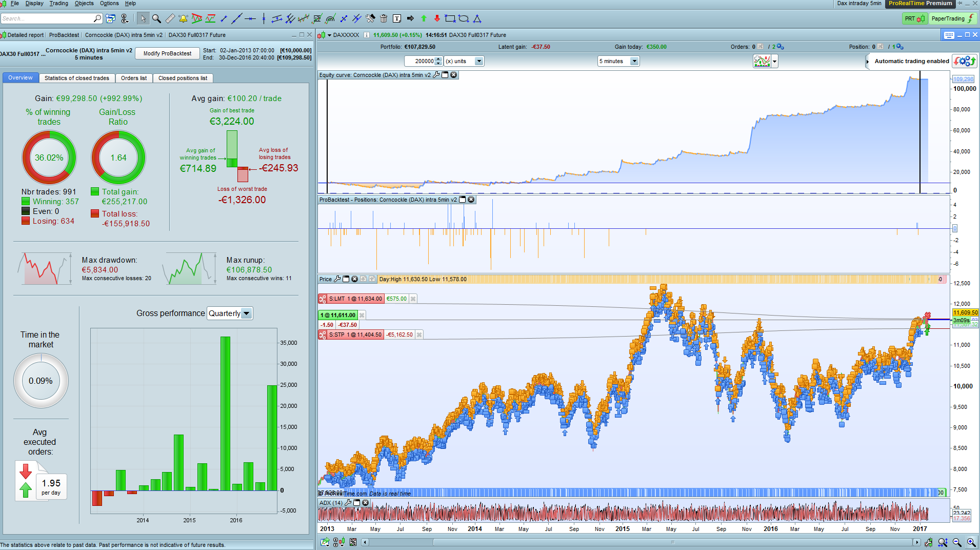The image size is (980, 550).
Task: Add a green up arrow marker
Action: [x=424, y=19]
